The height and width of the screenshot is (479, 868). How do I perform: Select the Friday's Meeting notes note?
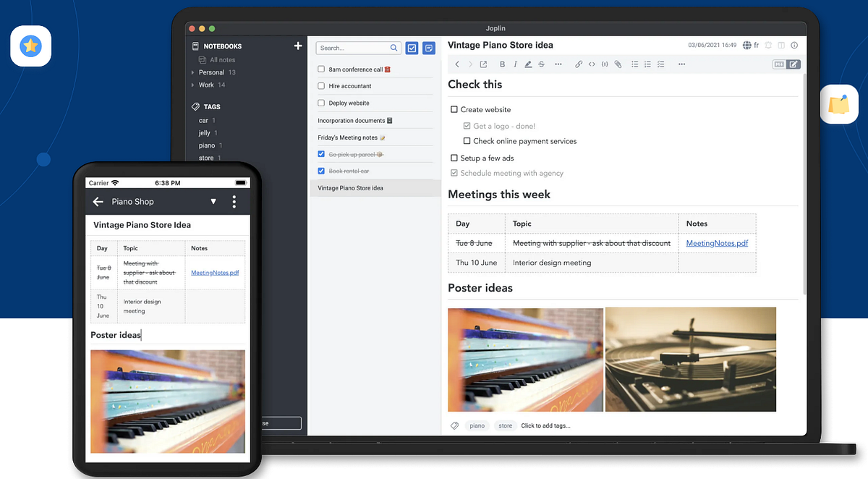pos(352,137)
